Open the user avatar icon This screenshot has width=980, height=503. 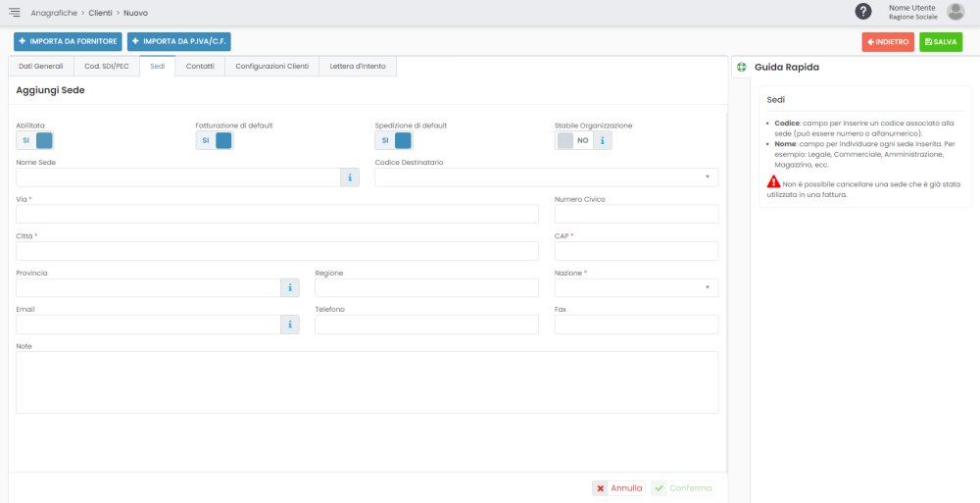point(955,11)
